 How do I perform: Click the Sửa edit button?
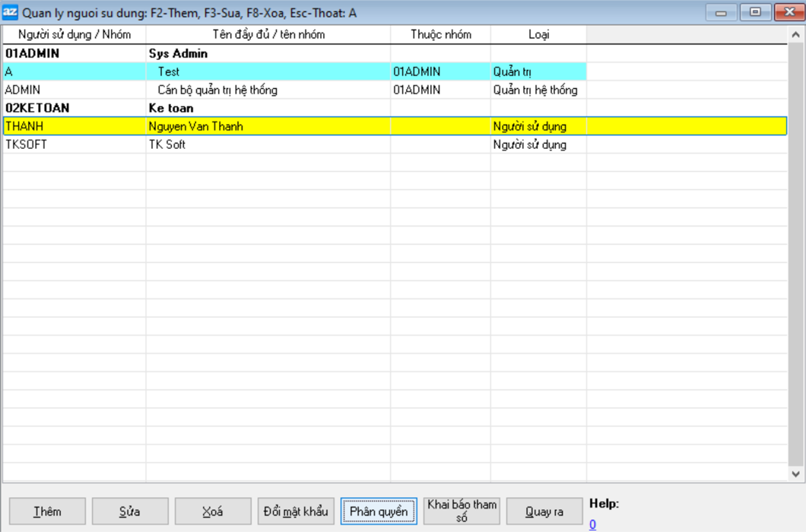point(130,511)
